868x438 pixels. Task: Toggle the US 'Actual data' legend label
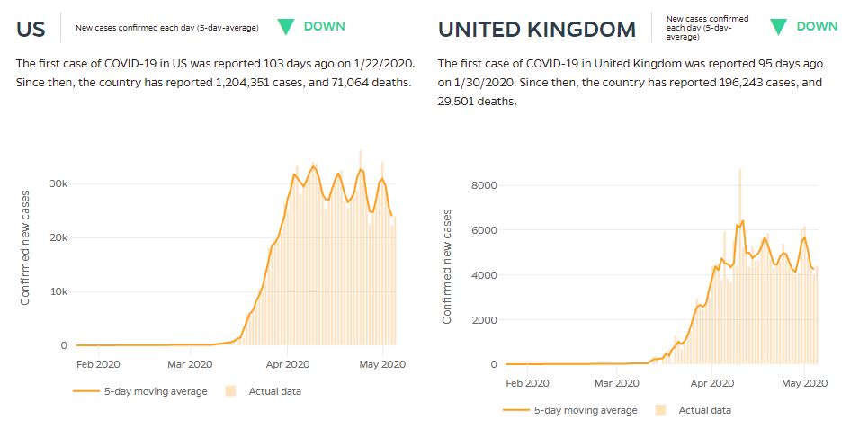275,391
